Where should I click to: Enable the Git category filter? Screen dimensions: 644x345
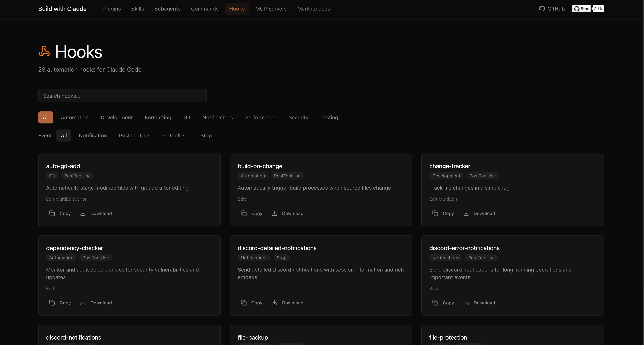[187, 117]
